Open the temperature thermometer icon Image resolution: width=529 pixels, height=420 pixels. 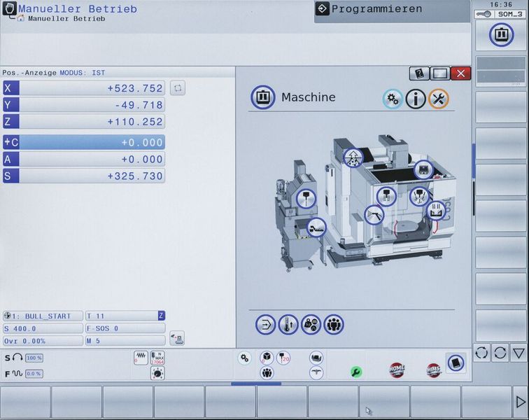tap(288, 324)
